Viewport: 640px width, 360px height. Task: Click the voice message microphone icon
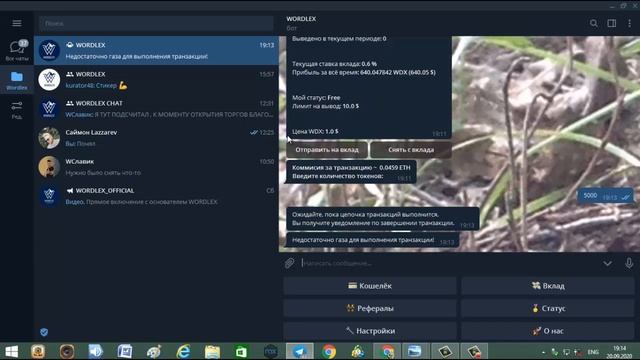[x=629, y=263]
